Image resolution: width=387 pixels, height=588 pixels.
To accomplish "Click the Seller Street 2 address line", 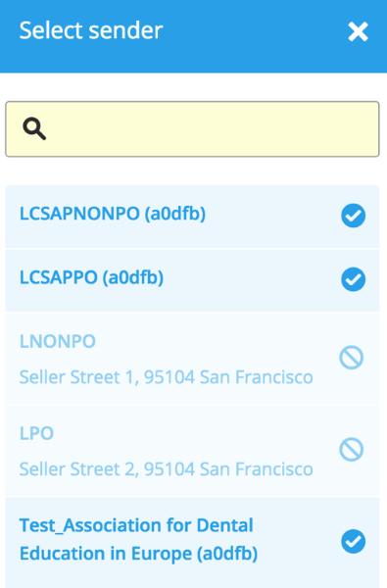I will [167, 468].
